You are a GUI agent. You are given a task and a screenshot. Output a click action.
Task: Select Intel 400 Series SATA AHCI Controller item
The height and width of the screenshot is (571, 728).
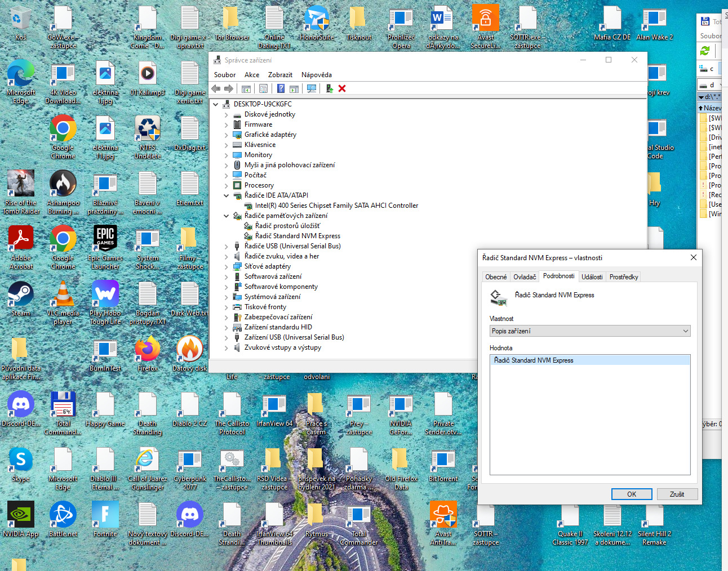pos(336,206)
